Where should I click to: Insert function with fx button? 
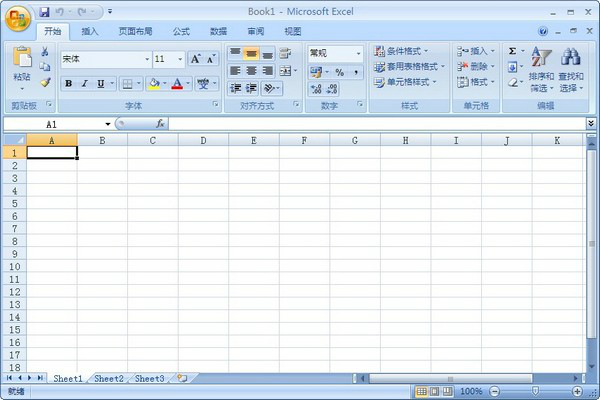(x=160, y=124)
